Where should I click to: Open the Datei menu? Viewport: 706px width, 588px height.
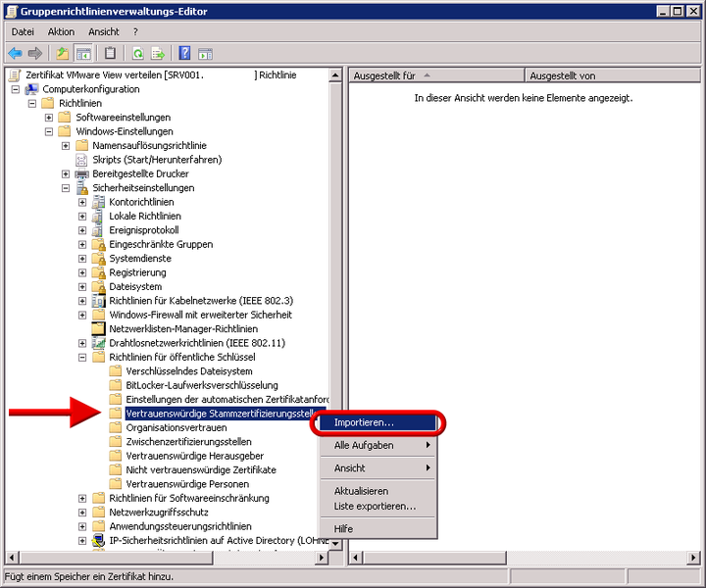click(x=23, y=31)
